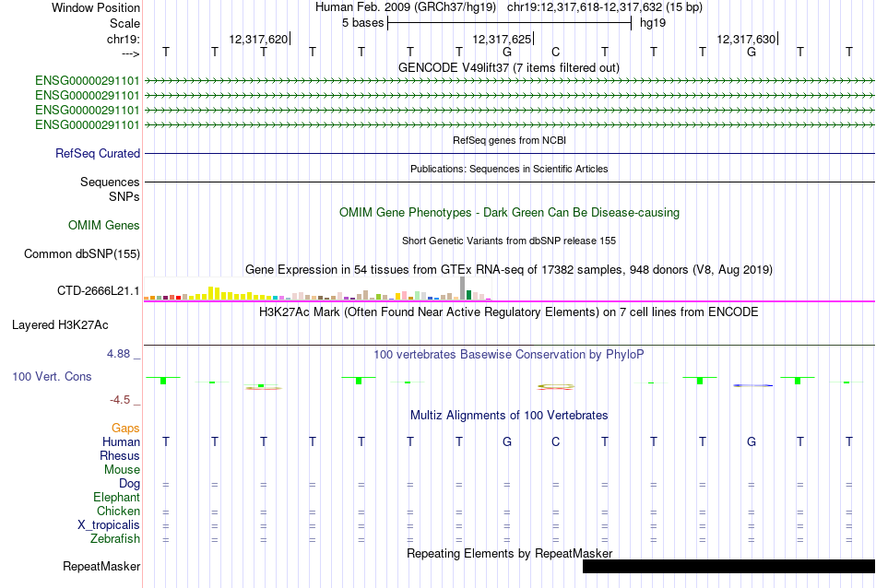Click the Human species label

tap(121, 441)
